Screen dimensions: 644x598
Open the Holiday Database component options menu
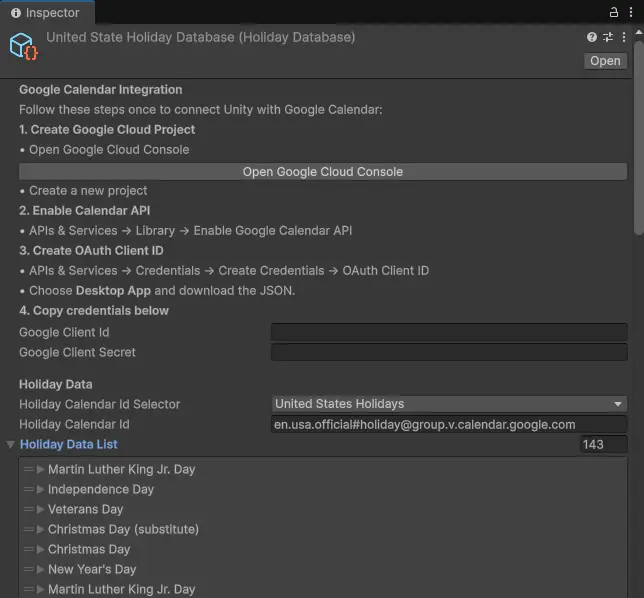[x=624, y=37]
